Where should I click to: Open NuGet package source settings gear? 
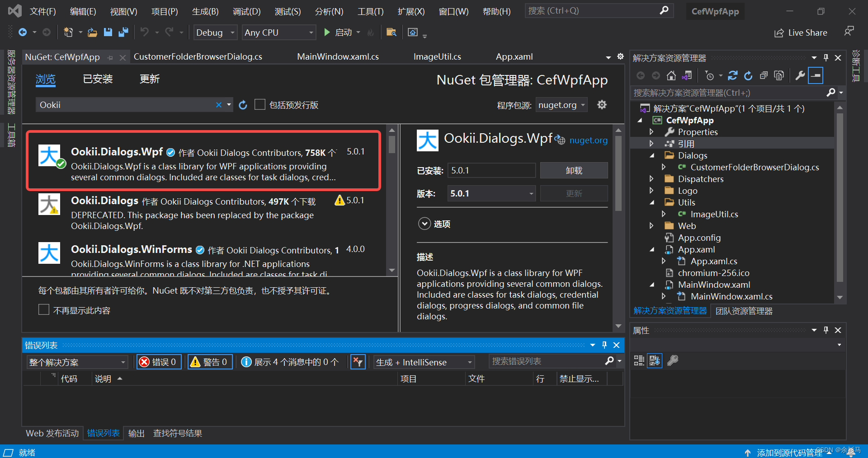602,104
